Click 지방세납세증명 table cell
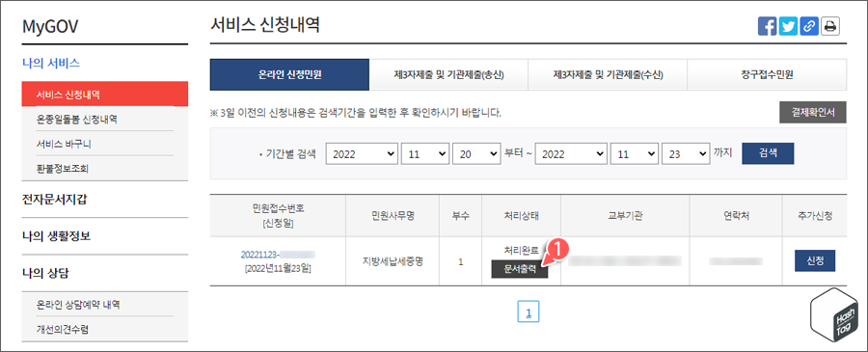 (x=392, y=261)
